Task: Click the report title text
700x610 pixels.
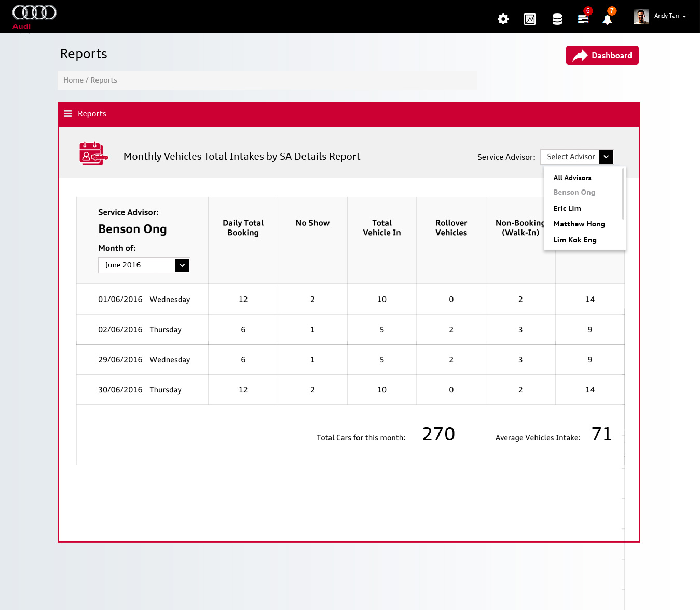Action: pyautogui.click(x=242, y=156)
